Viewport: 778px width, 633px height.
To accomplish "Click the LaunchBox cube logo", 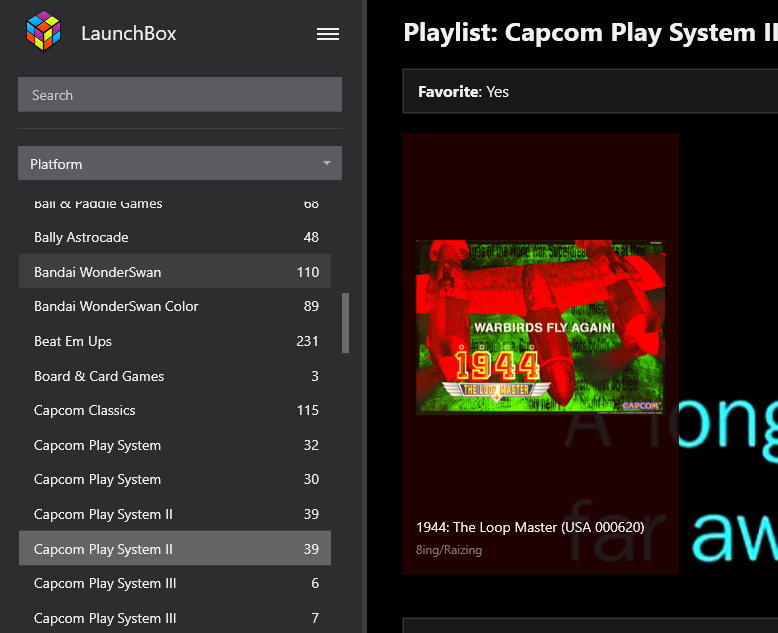I will tap(43, 31).
